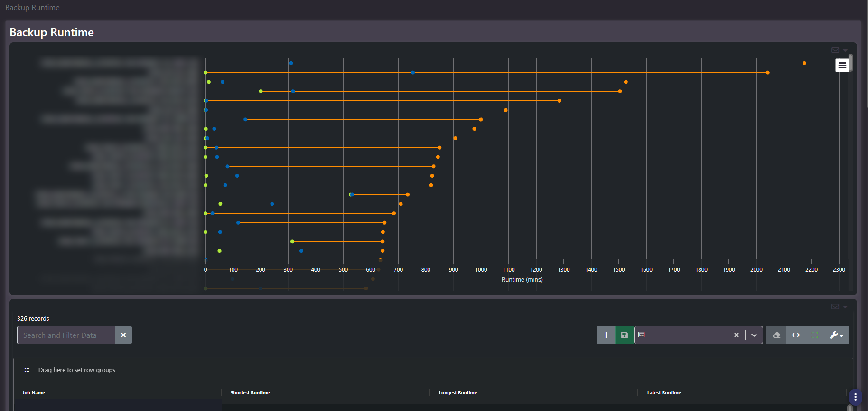Click the eraser clear filters icon
This screenshot has height=411, width=868.
pos(776,335)
